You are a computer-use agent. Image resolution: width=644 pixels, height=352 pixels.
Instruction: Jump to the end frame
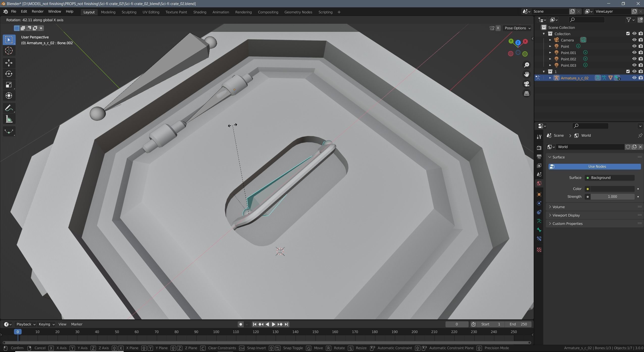tap(286, 324)
